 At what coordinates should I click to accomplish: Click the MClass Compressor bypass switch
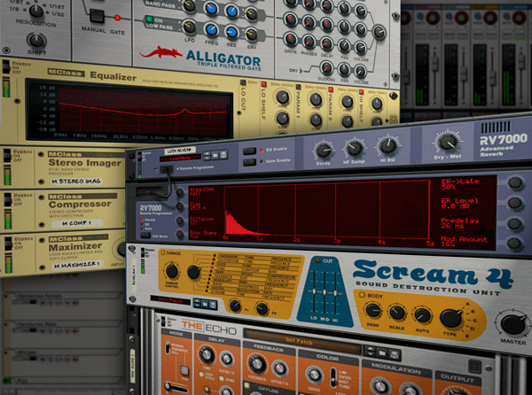[8, 200]
